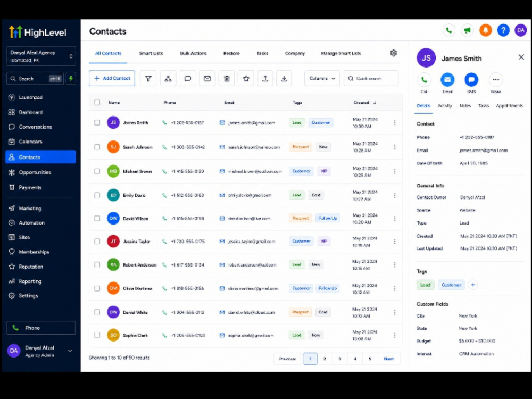The height and width of the screenshot is (399, 532).
Task: Open Appointments tab in contact panel
Action: [509, 105]
